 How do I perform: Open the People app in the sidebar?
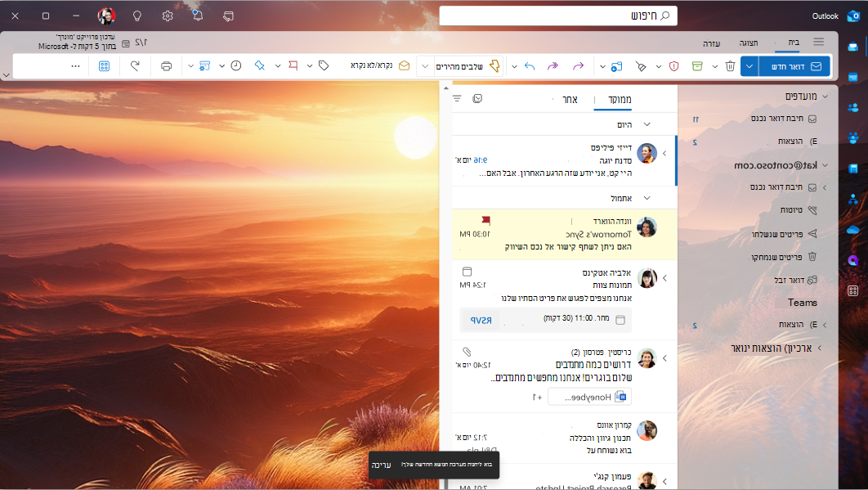tap(853, 107)
